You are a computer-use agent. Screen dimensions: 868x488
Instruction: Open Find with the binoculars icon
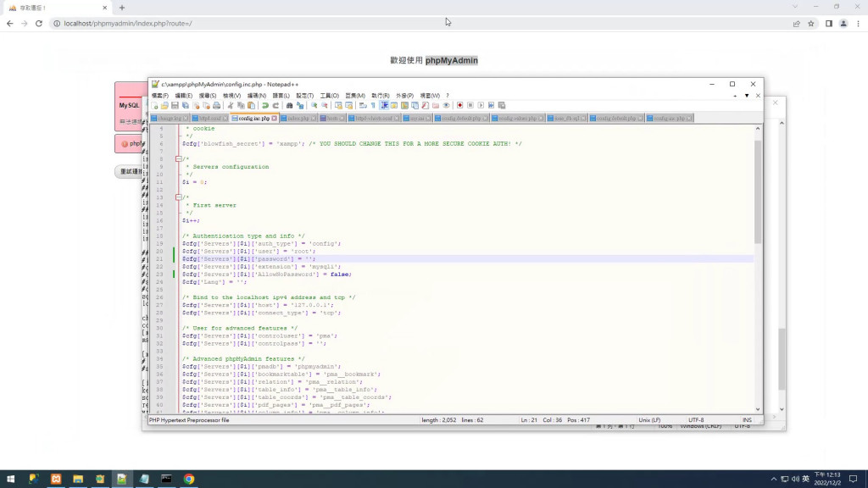(289, 106)
